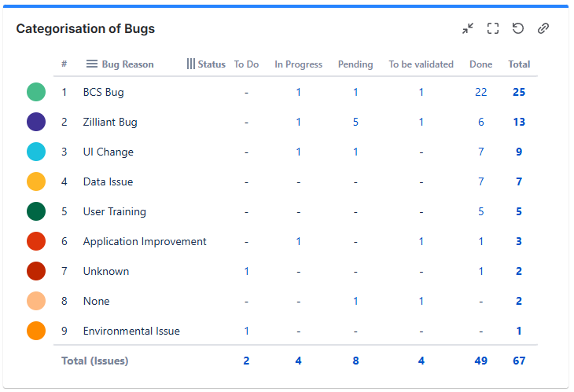Click the Bug Reason column header
574x392 pixels.
tap(127, 64)
